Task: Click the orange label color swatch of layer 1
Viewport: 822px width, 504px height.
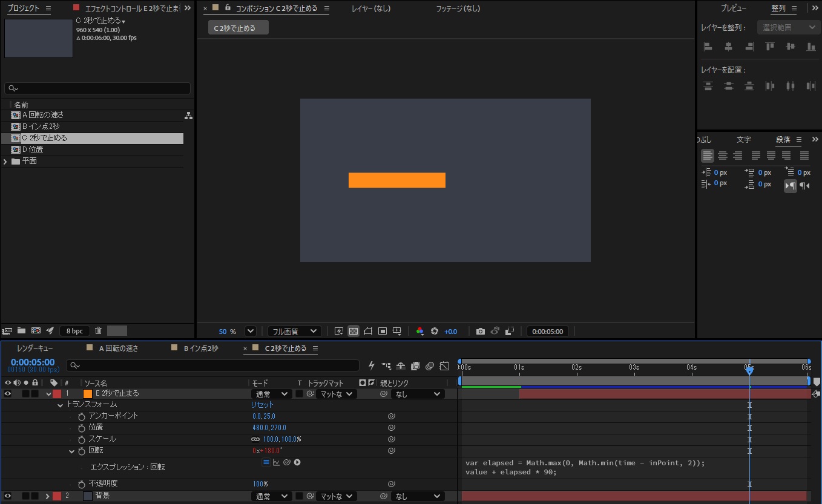Action: point(88,394)
